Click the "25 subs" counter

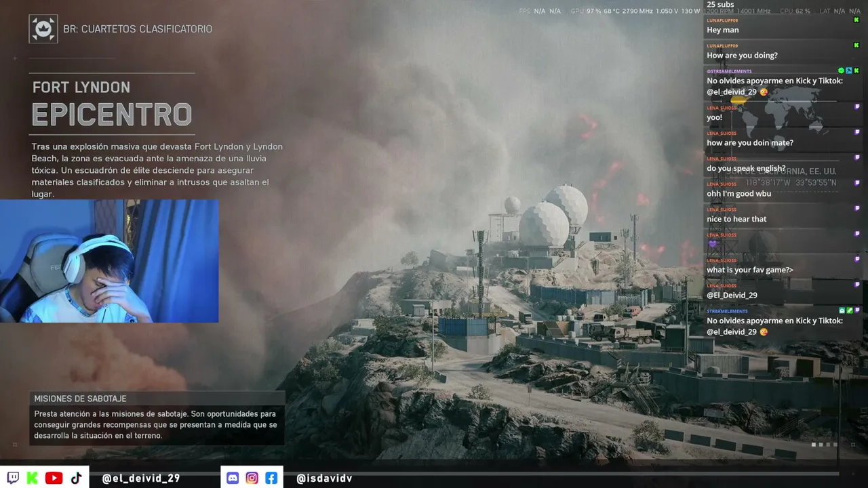coord(720,5)
